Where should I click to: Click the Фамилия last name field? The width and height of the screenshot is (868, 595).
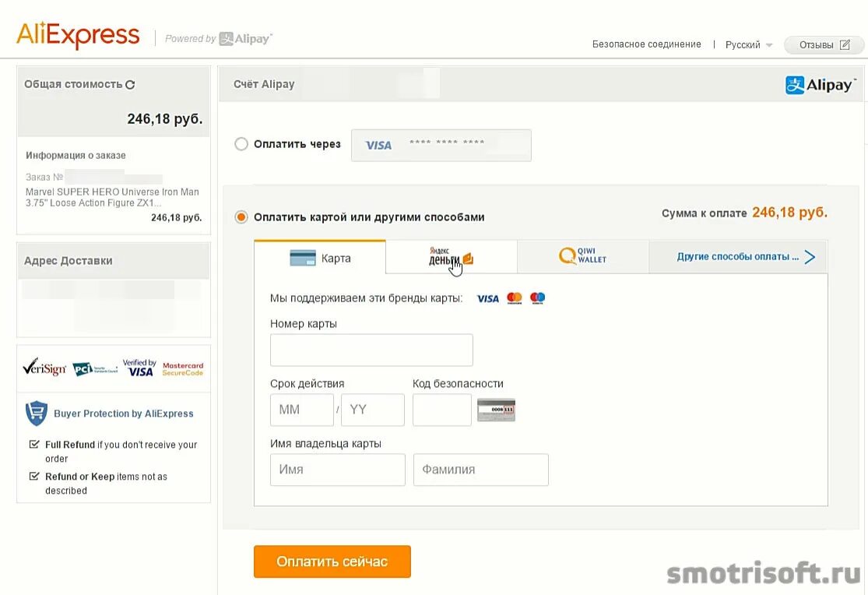tap(481, 470)
